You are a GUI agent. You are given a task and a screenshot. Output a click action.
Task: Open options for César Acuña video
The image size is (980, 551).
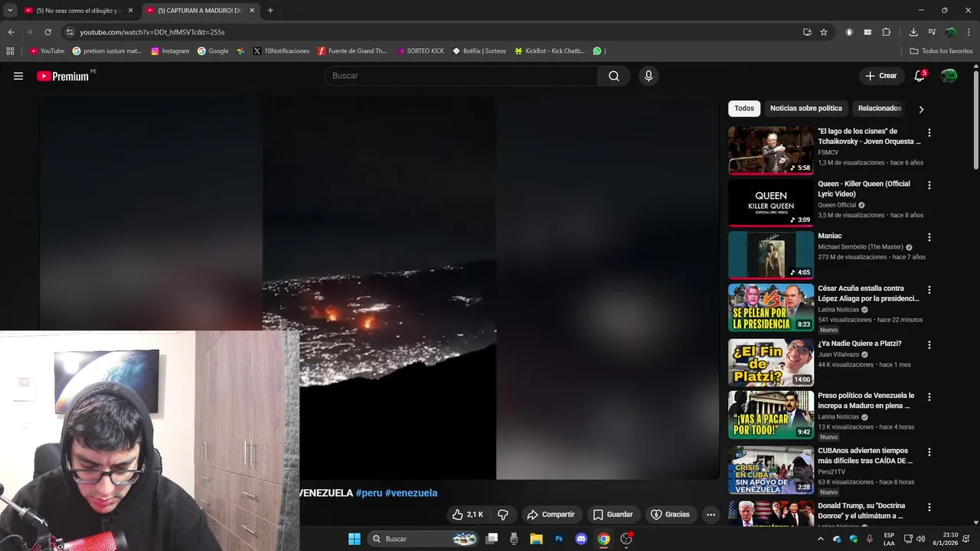click(x=929, y=290)
